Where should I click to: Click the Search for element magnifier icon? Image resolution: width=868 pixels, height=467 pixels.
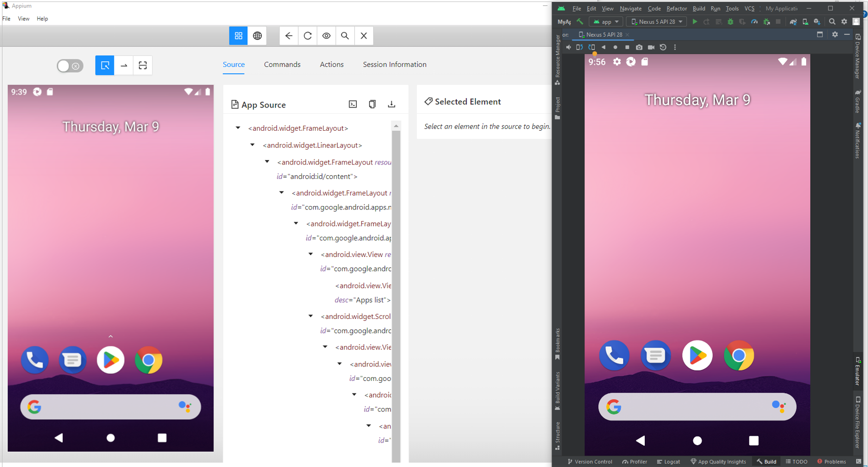pos(345,36)
